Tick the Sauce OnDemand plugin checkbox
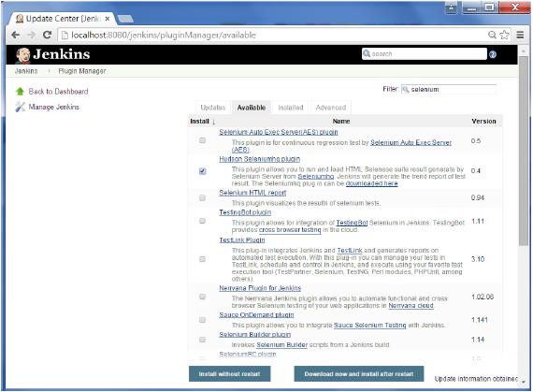The height and width of the screenshot is (392, 533). coord(202,320)
